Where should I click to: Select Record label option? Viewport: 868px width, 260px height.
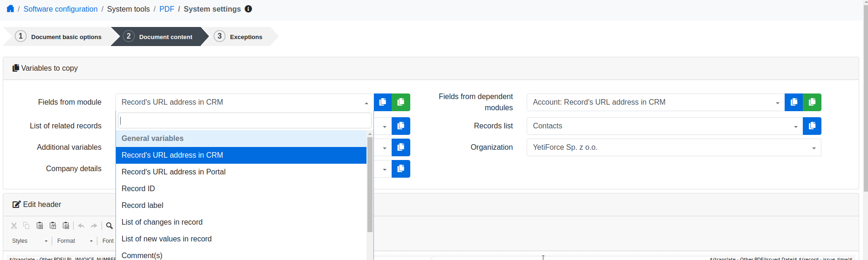(241, 206)
